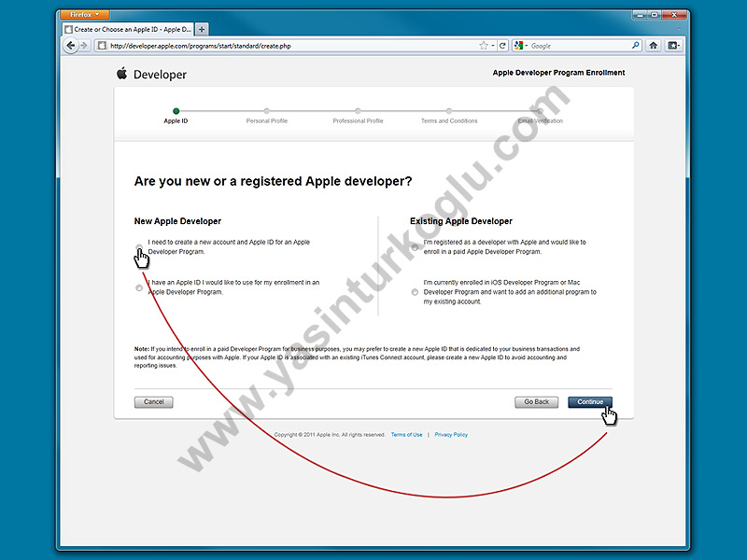Click the Terms and Conditions step label

tap(449, 121)
